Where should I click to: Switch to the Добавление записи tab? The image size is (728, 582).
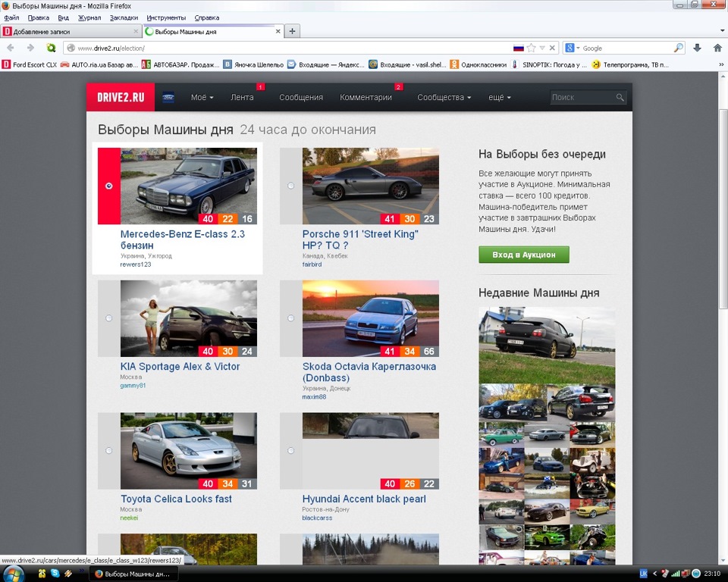click(71, 32)
